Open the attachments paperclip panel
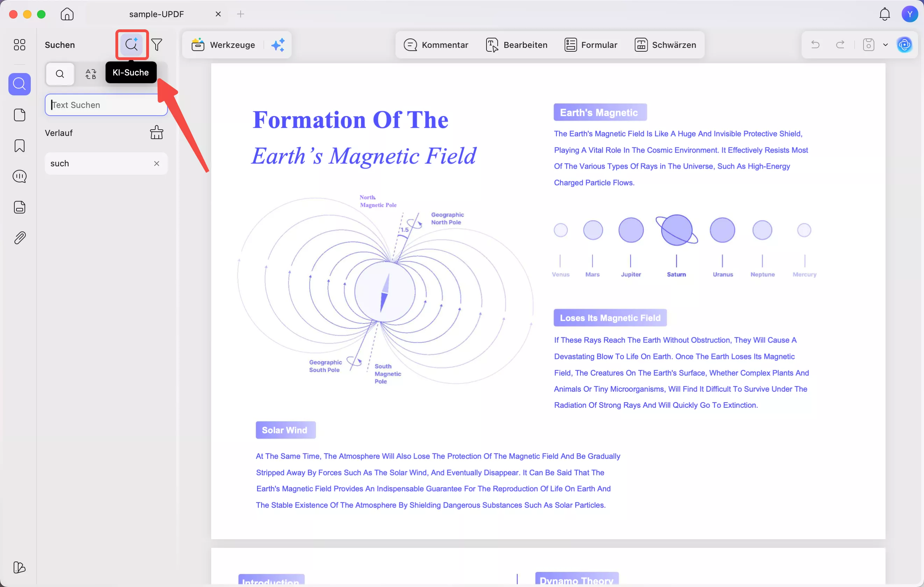 [19, 238]
